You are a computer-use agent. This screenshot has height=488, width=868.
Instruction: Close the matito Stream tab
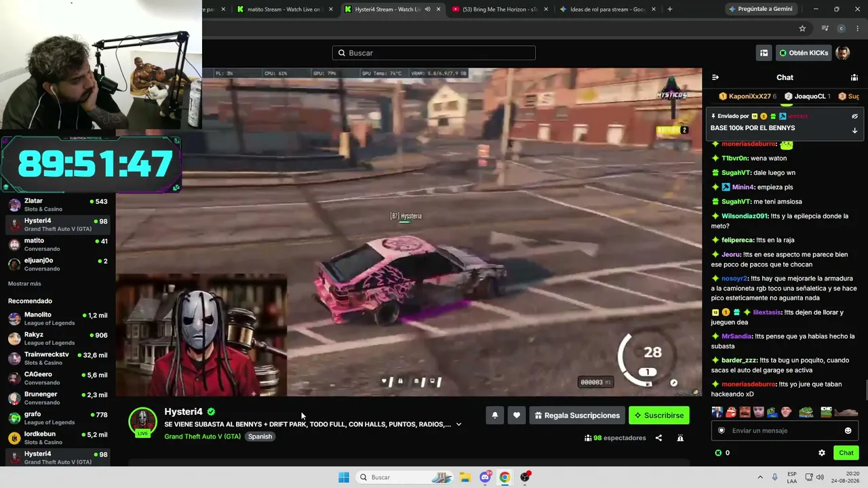click(331, 9)
